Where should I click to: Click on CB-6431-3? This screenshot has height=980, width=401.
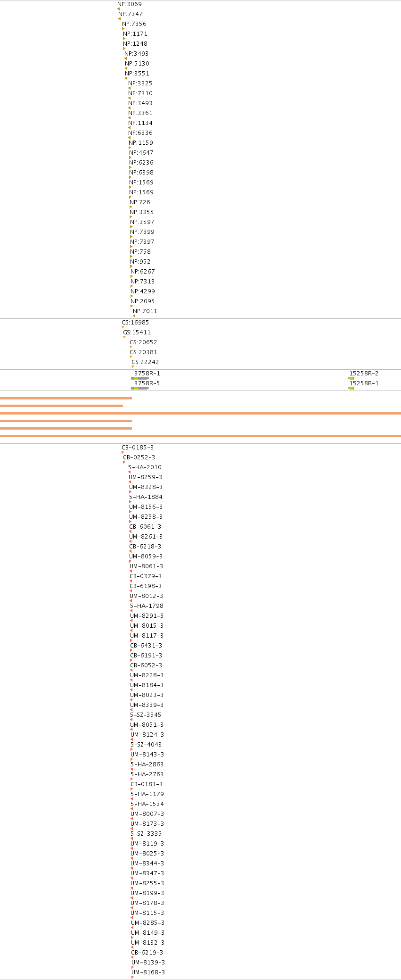(x=146, y=646)
